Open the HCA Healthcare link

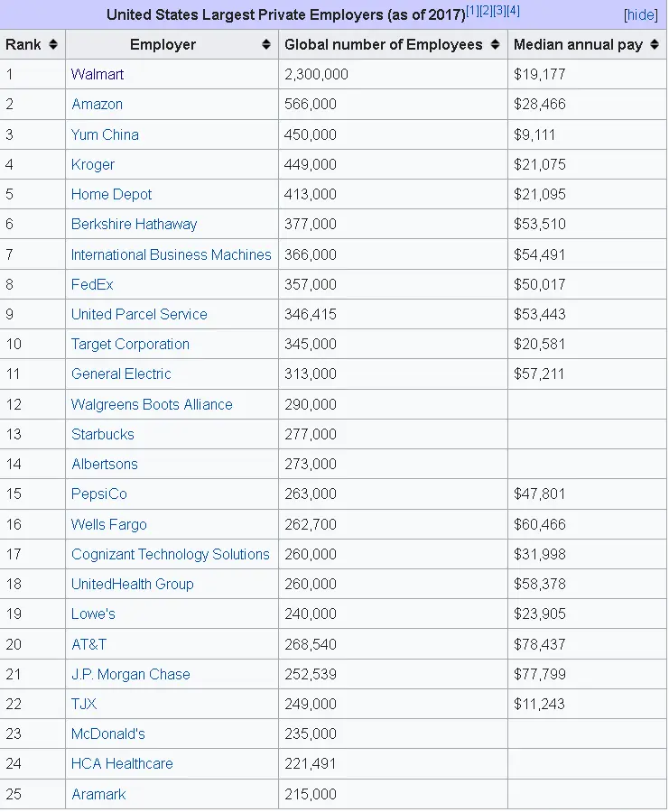click(x=122, y=763)
